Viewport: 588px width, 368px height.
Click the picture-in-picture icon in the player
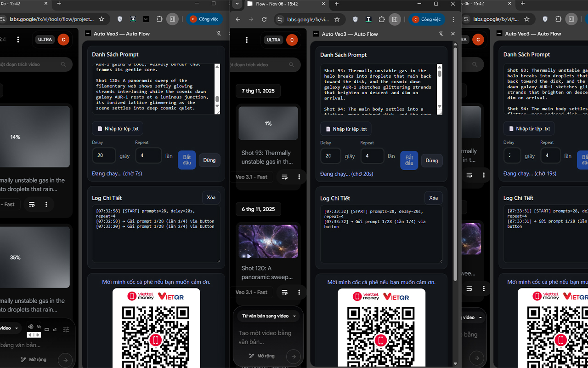point(46,329)
